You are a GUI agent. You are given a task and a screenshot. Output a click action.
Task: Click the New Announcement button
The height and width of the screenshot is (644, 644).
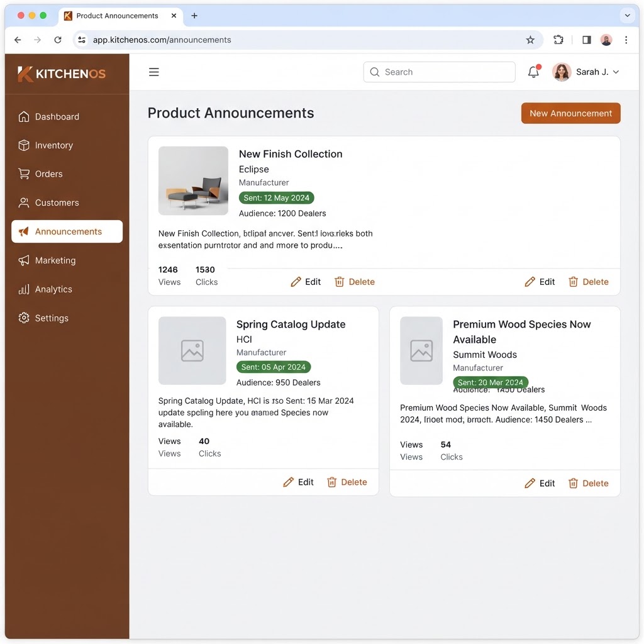coord(570,113)
